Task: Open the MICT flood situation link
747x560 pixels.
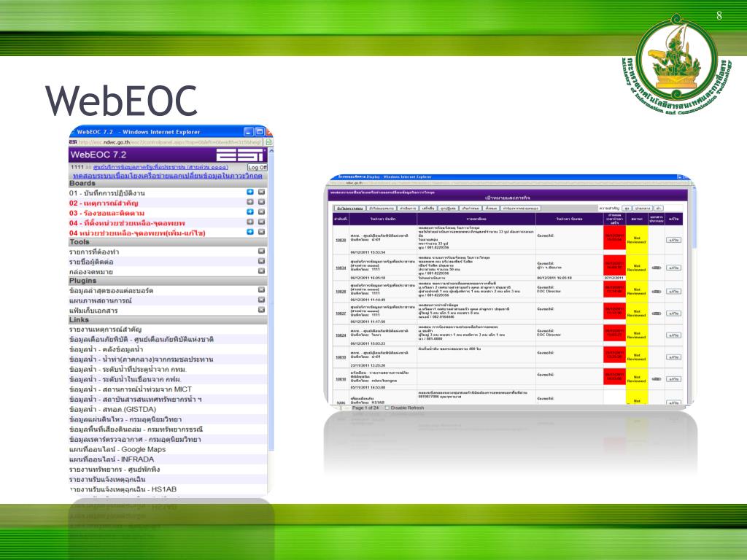Action: coord(131,389)
